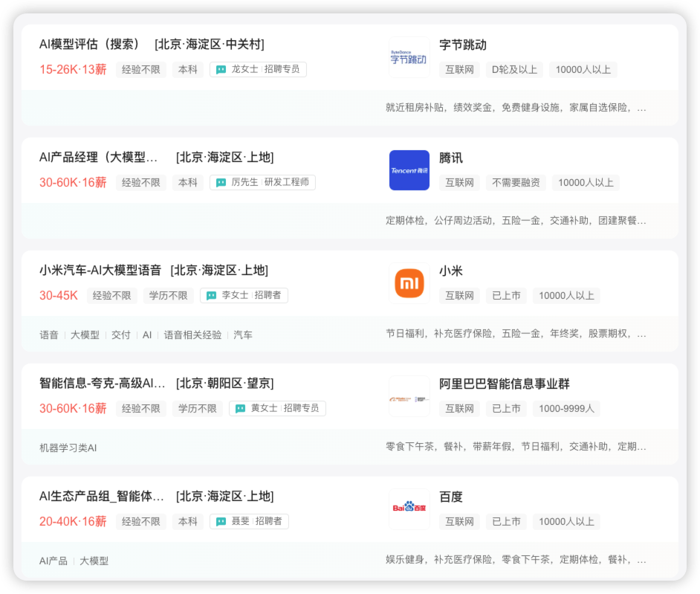Click 经验不限 tag on Baidu job
The height and width of the screenshot is (594, 700).
[x=141, y=522]
